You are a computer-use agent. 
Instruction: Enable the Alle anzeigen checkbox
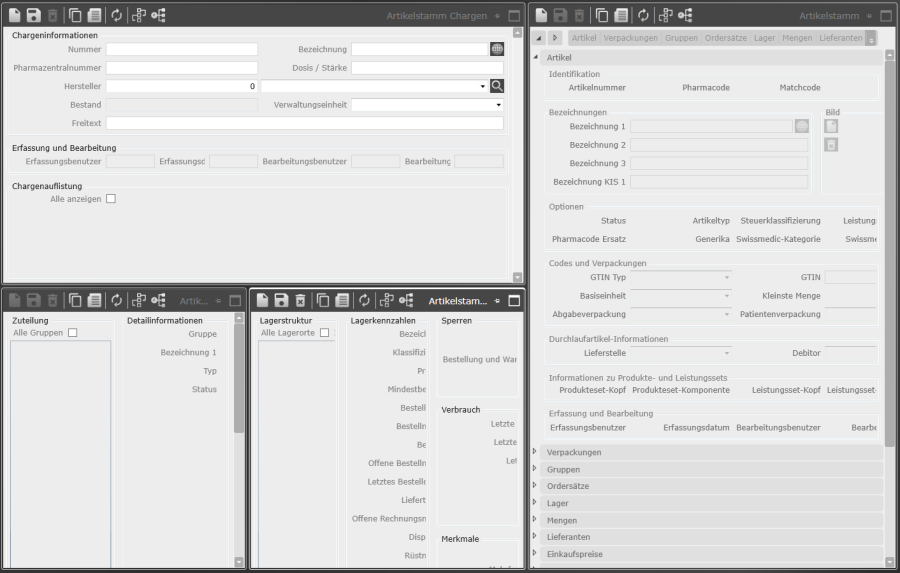coord(111,199)
